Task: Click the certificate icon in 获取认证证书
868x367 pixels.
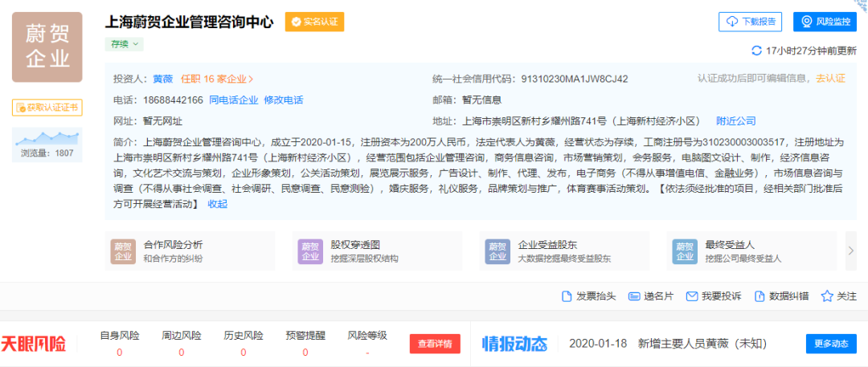Action: click(21, 108)
